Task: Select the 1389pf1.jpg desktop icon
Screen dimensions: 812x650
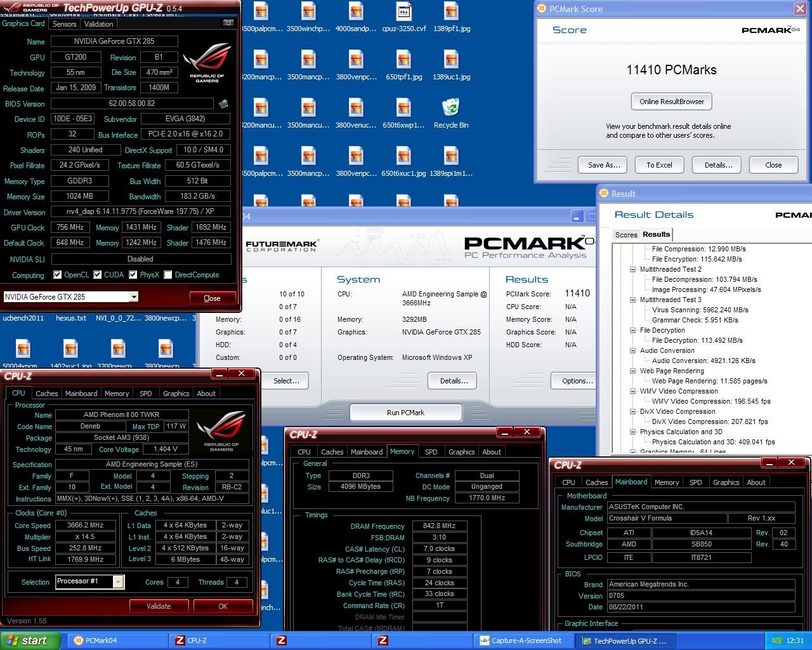Action: click(451, 18)
